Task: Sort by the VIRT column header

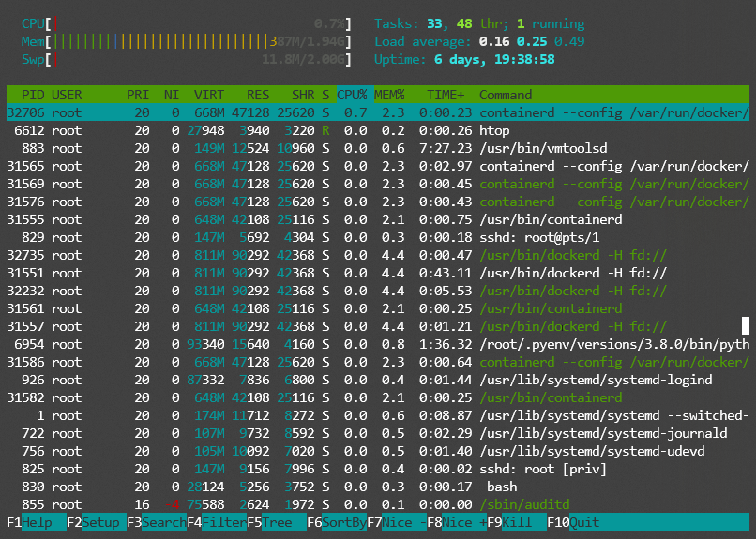Action: coord(209,95)
